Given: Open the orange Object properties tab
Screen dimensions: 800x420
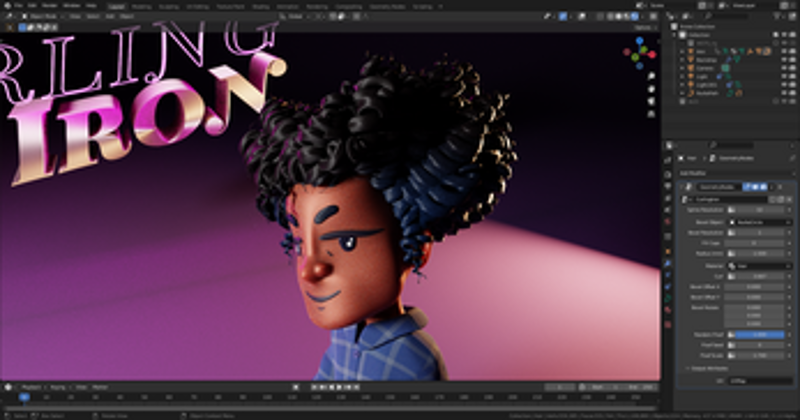Looking at the screenshot, I should pyautogui.click(x=668, y=252).
